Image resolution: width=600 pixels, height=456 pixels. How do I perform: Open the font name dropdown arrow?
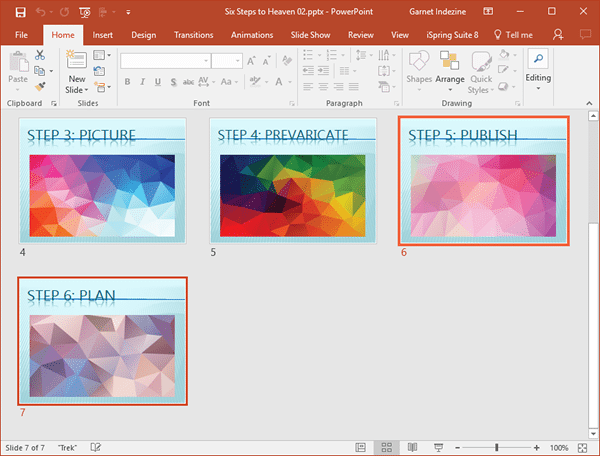tap(206, 61)
